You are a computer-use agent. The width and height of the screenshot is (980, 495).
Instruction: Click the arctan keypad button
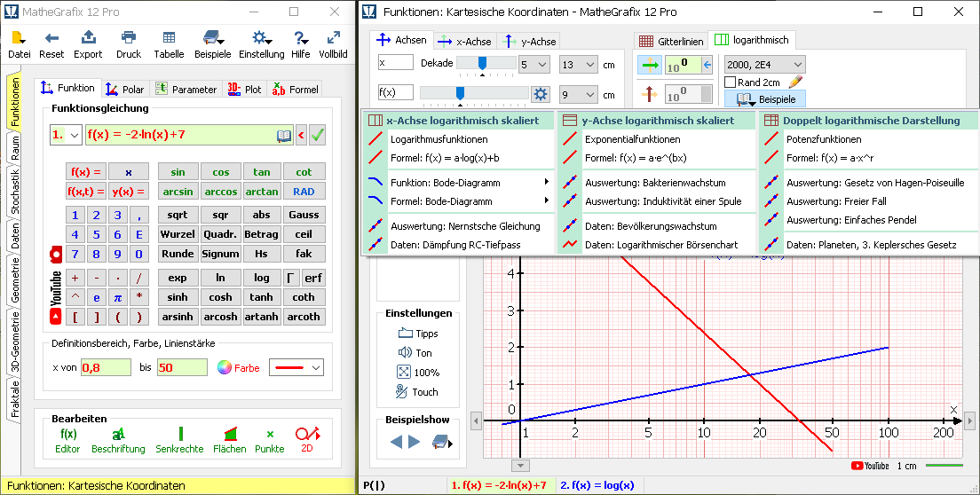pyautogui.click(x=261, y=192)
